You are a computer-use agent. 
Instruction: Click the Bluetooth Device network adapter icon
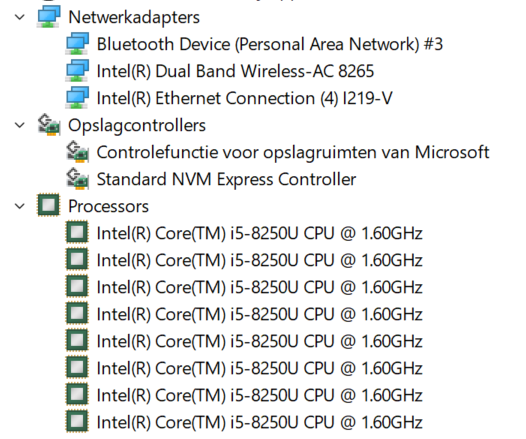point(77,44)
